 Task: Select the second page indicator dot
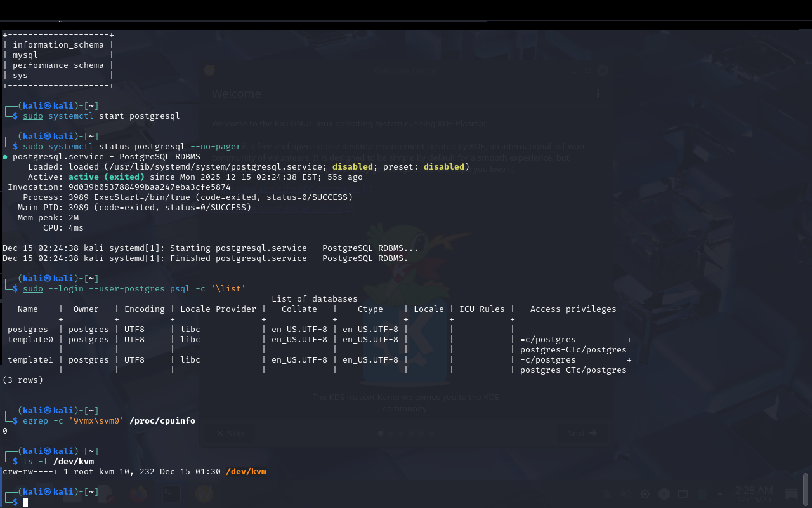click(x=391, y=433)
